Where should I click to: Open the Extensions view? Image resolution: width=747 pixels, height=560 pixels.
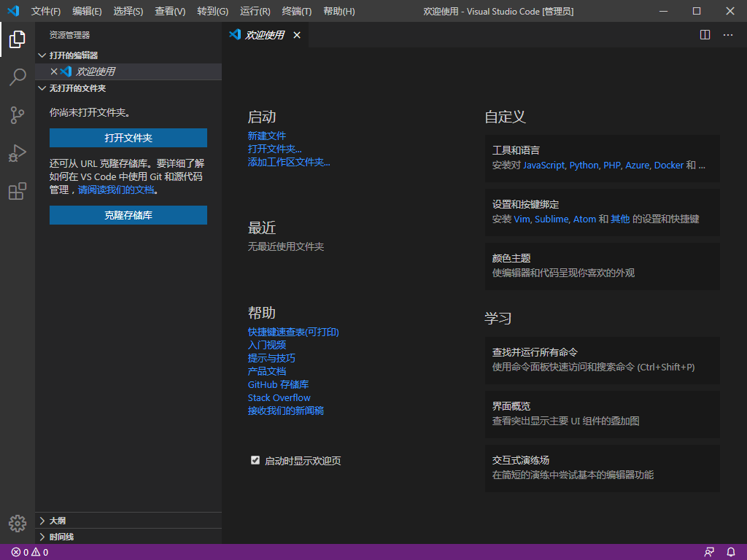[17, 191]
